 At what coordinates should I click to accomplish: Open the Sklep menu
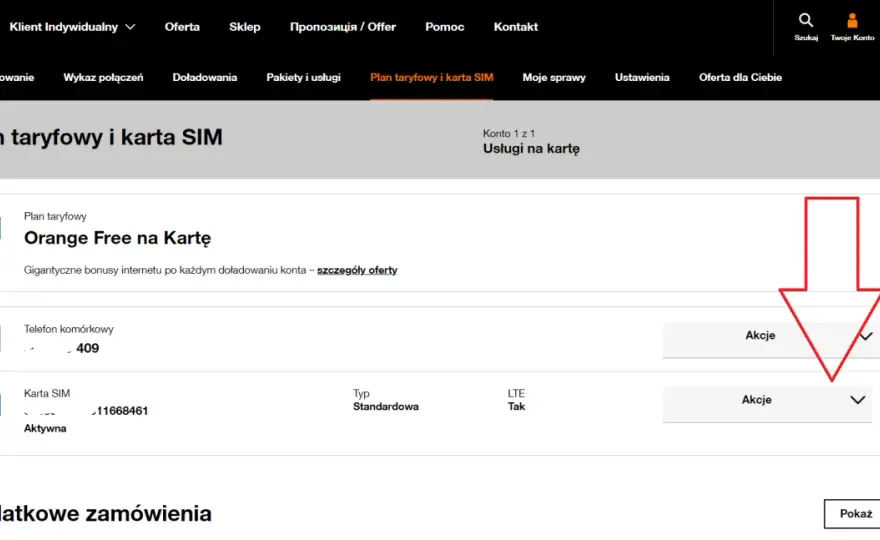click(245, 27)
